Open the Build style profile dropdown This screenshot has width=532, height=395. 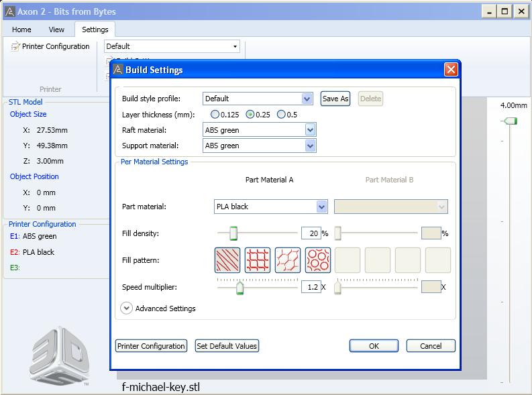tap(307, 99)
